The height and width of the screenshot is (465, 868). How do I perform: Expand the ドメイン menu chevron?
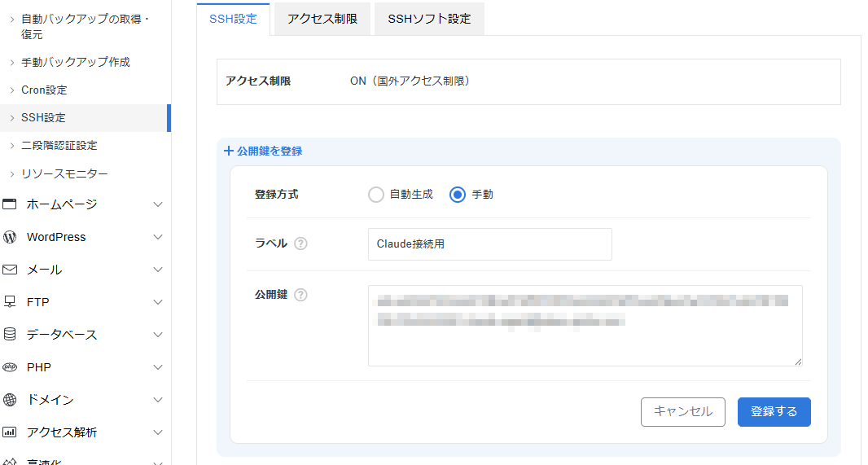[x=158, y=400]
